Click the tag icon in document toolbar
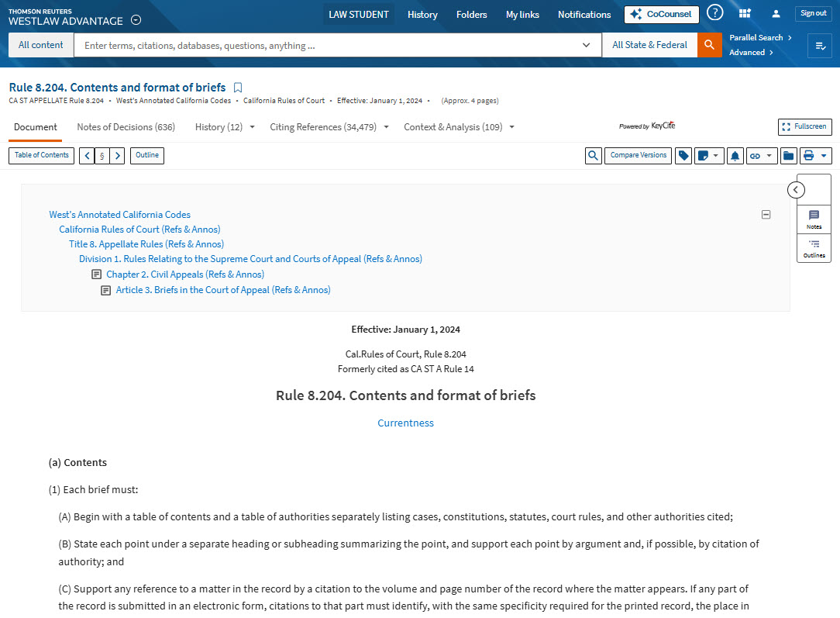840x618 pixels. tap(683, 156)
